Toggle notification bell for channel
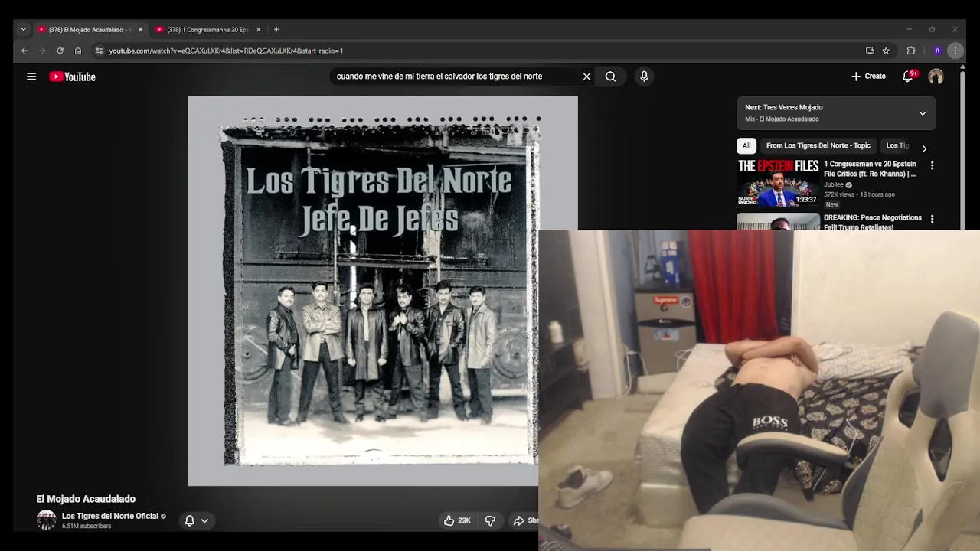Image resolution: width=980 pixels, height=551 pixels. pyautogui.click(x=190, y=520)
